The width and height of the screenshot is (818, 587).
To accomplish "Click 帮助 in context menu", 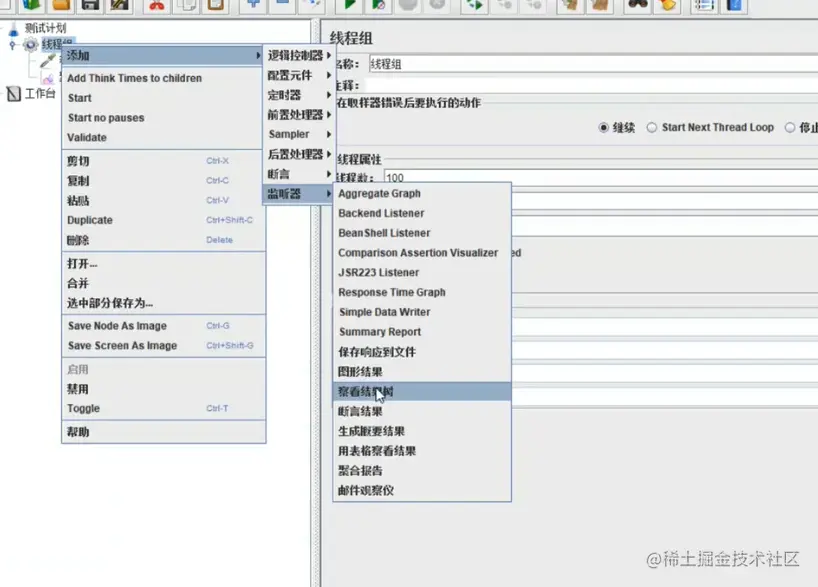I will click(163, 432).
